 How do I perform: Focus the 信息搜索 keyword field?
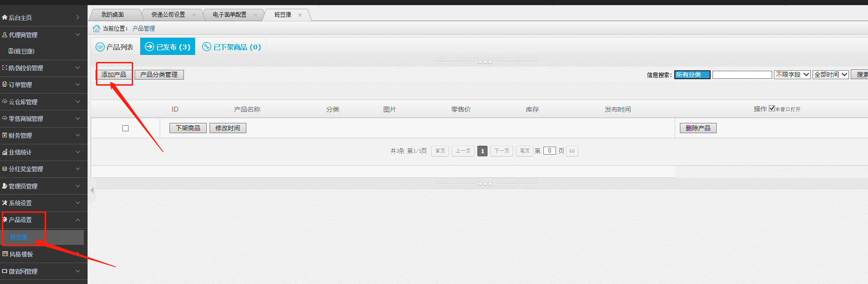742,74
